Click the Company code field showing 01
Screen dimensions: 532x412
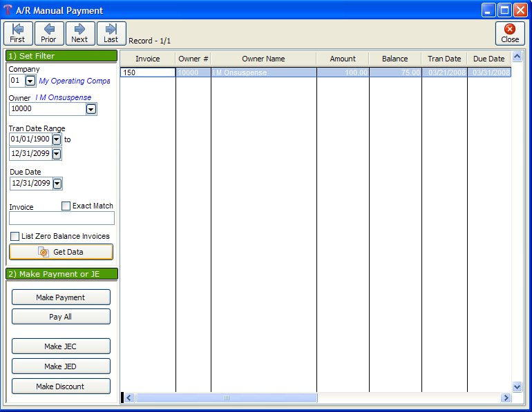[17, 81]
